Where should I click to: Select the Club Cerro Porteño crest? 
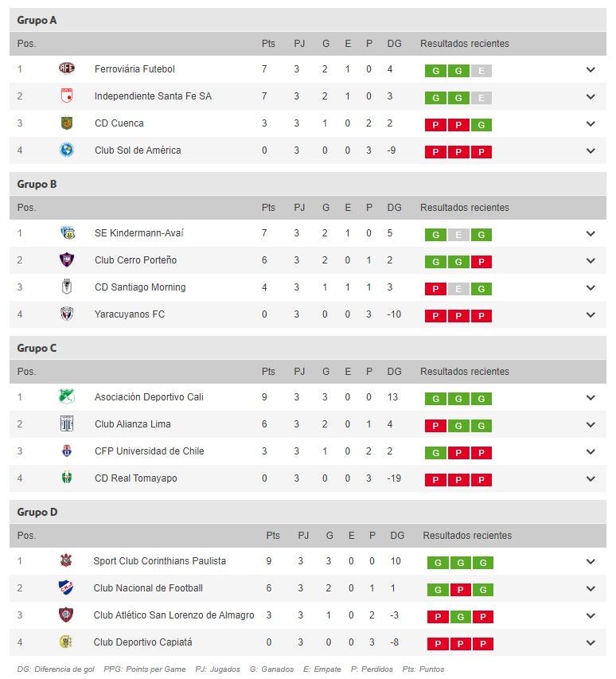coord(66,260)
